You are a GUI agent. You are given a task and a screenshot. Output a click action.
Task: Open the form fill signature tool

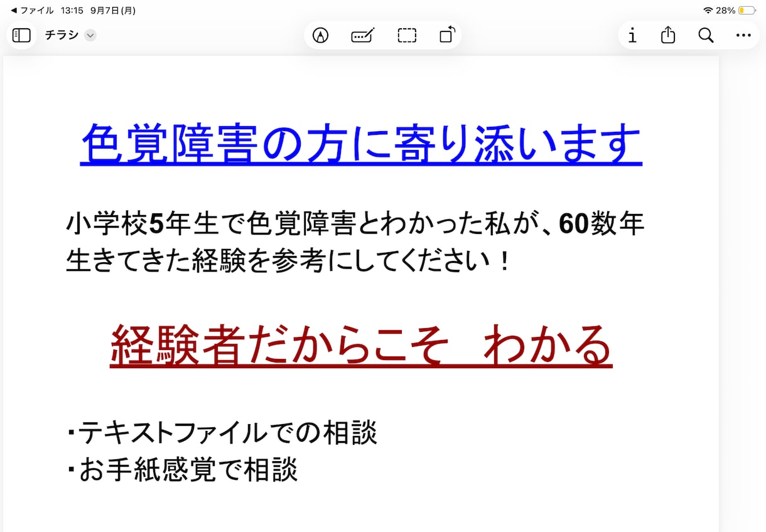[363, 35]
